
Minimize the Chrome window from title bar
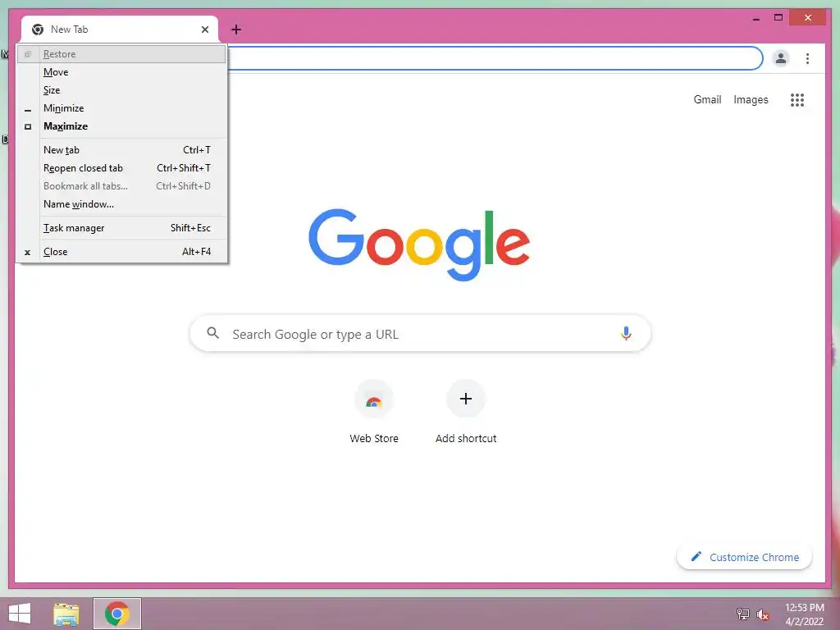tap(756, 18)
